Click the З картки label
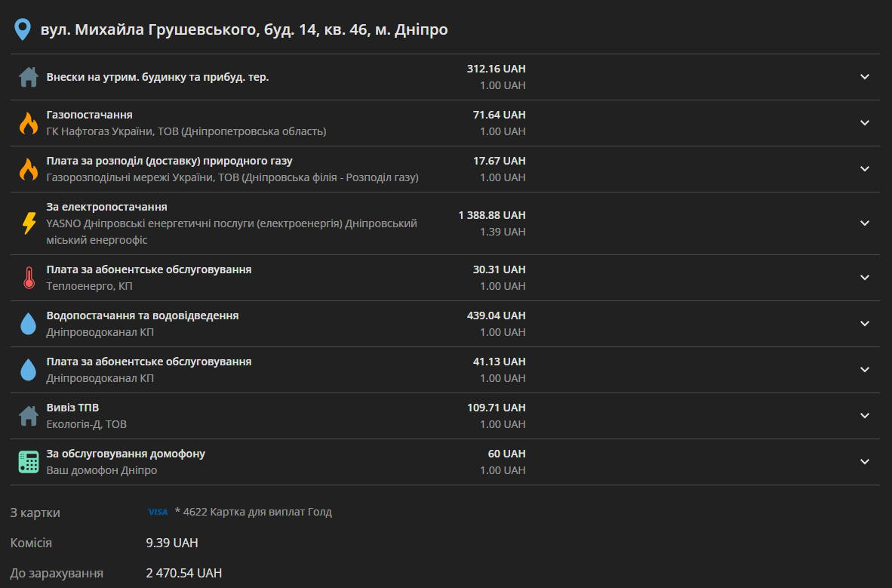The image size is (892, 588). 35,513
